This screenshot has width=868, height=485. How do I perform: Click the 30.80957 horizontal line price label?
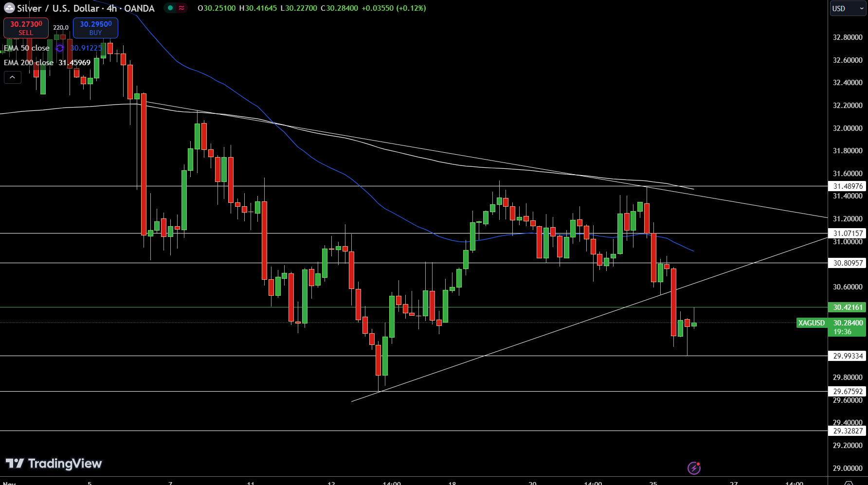click(848, 263)
